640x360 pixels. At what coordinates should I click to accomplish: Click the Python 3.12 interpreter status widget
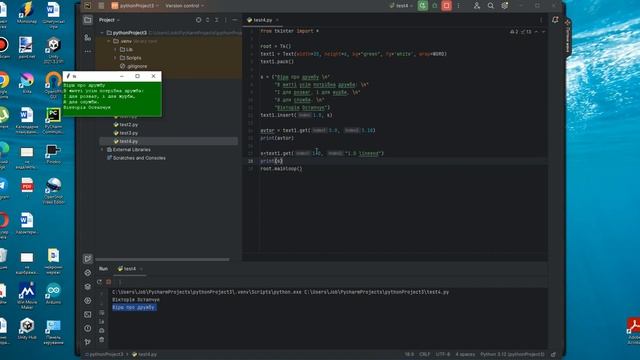pyautogui.click(x=512, y=354)
